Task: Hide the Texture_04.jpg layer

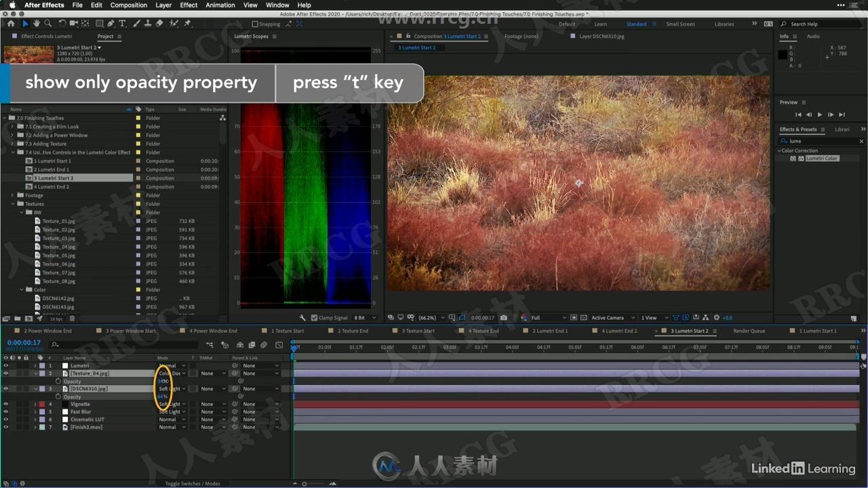Action: click(5, 373)
